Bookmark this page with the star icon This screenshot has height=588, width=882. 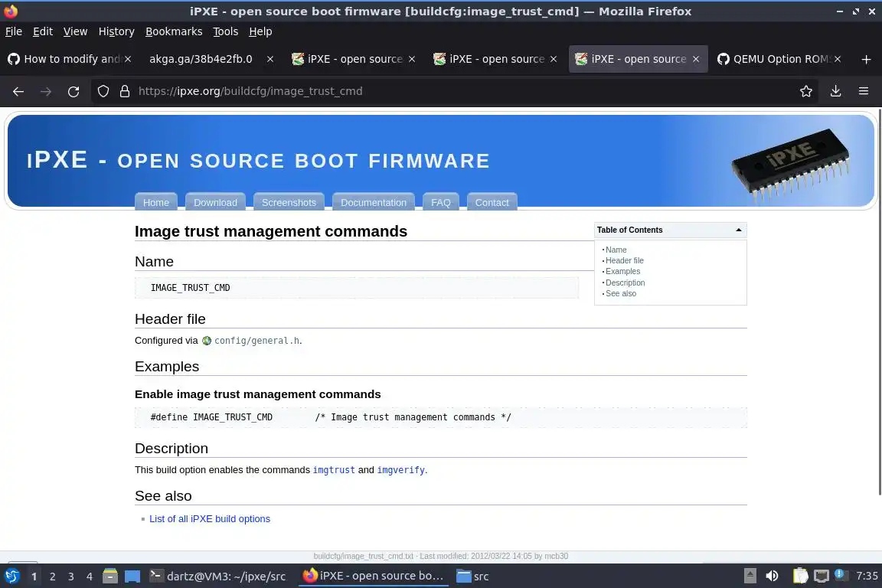click(806, 91)
